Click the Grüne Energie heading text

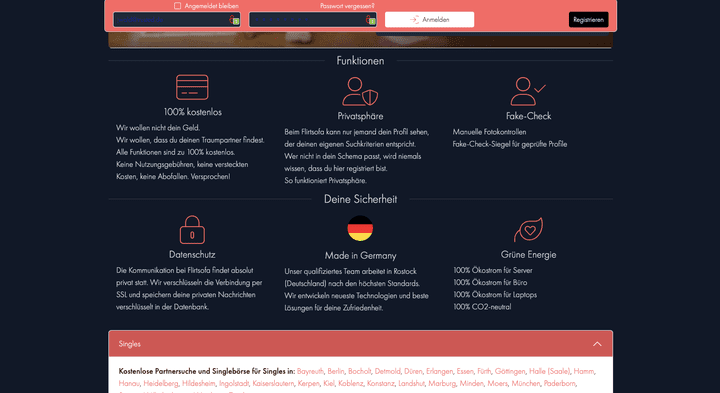[x=528, y=255]
